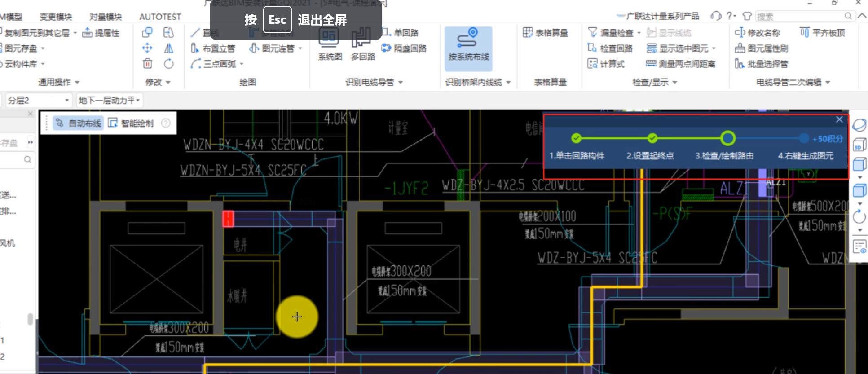
Task: Open 表格算量 table quantity tool
Action: coord(546,32)
